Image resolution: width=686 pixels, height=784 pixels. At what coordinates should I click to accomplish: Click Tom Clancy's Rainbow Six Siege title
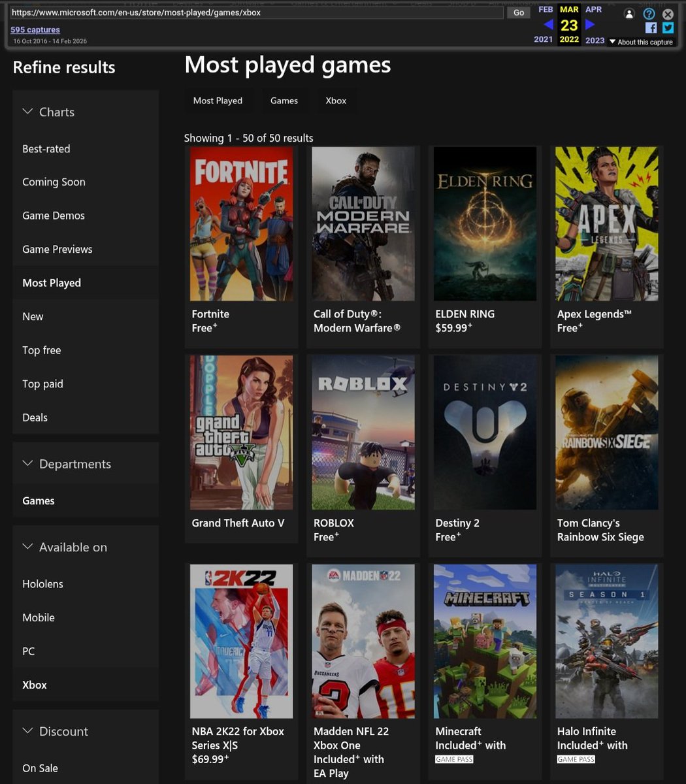point(600,530)
